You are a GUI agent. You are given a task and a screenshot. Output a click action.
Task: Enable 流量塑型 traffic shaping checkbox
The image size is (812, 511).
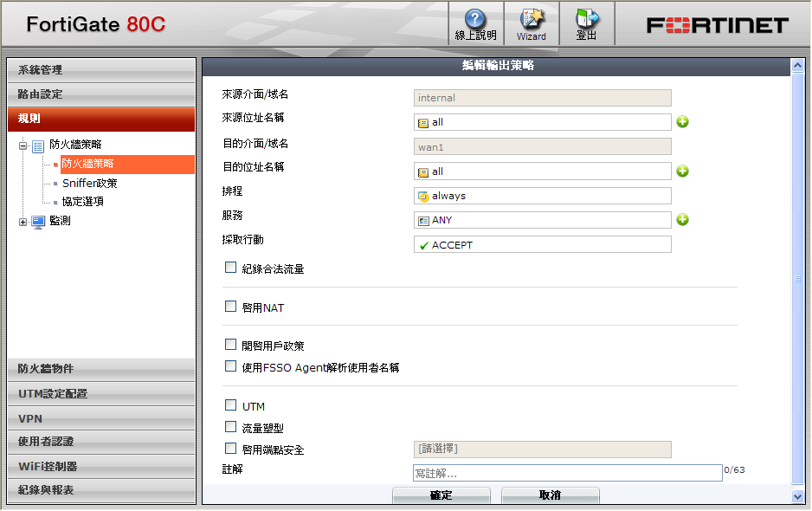[230, 426]
